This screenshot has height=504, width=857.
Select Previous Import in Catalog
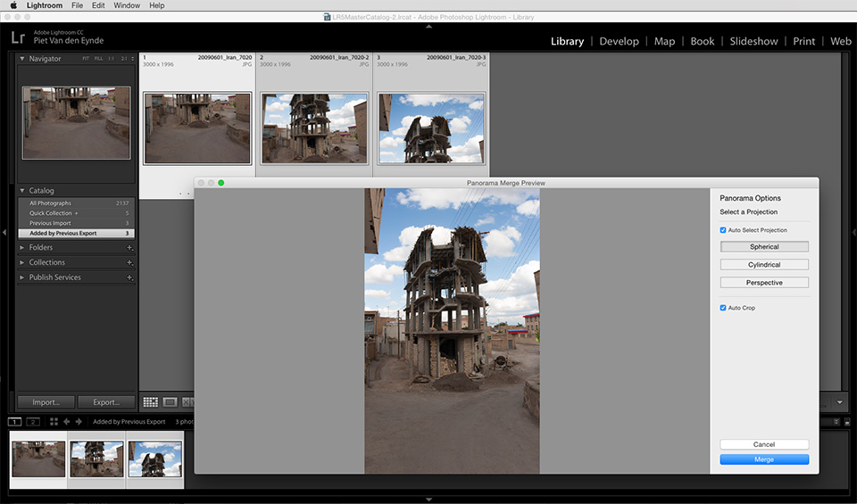point(76,223)
